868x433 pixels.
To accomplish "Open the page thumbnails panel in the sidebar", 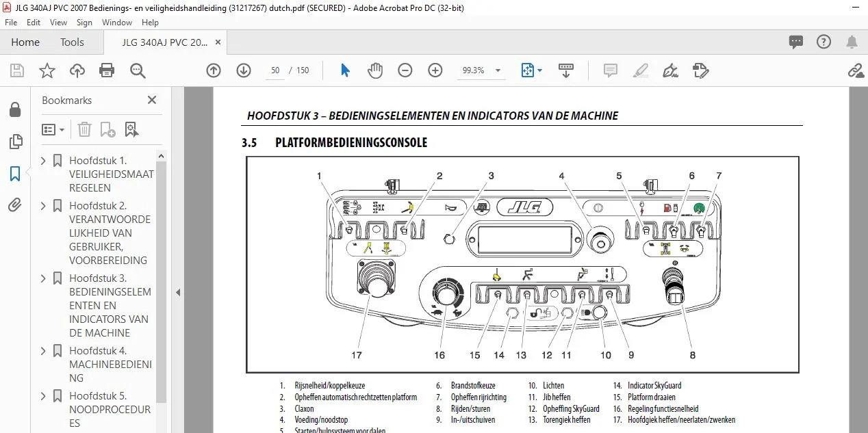I will pos(15,142).
